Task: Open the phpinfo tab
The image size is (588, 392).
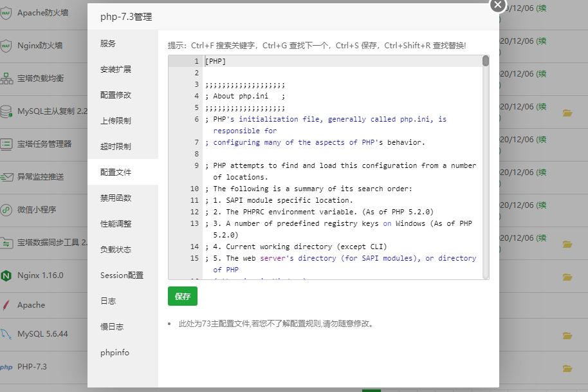Action: point(123,352)
